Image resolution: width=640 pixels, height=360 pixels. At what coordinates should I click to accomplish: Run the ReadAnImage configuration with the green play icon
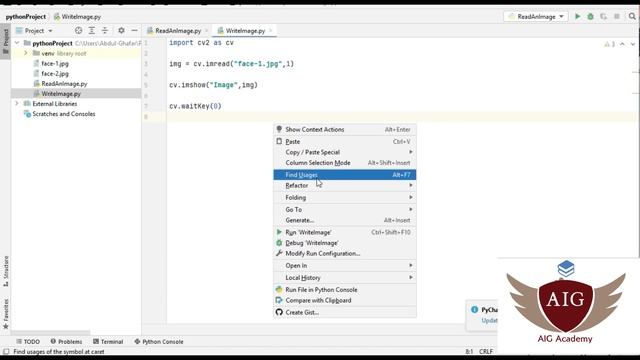point(577,16)
